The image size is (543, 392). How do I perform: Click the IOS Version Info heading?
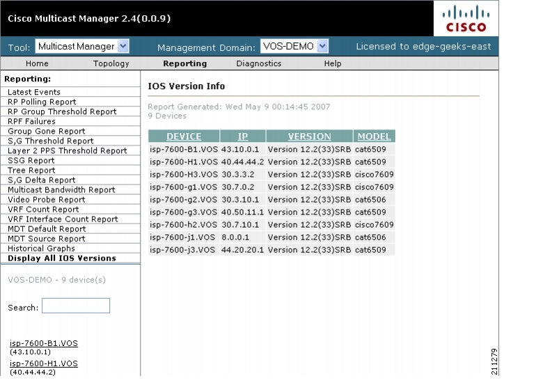pyautogui.click(x=187, y=86)
